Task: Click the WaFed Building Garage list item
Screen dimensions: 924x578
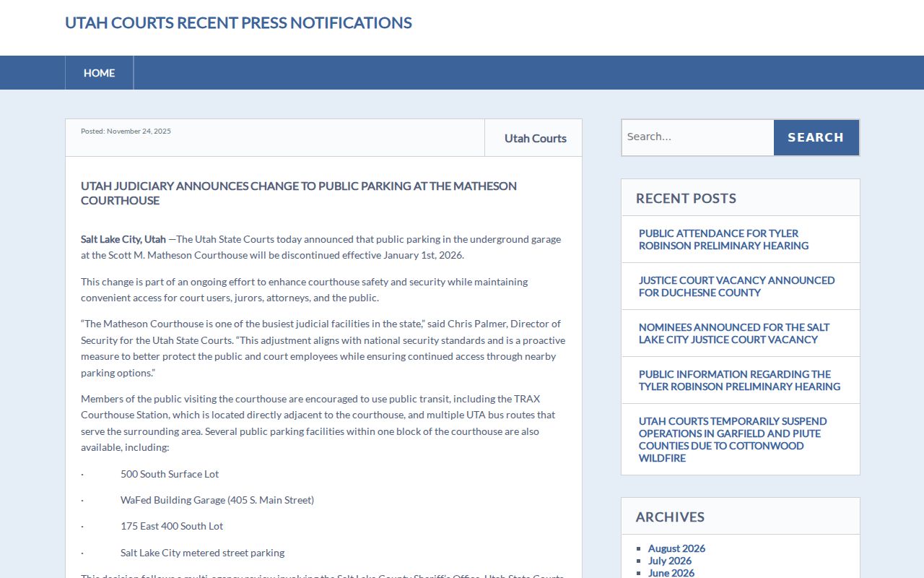Action: (x=217, y=500)
